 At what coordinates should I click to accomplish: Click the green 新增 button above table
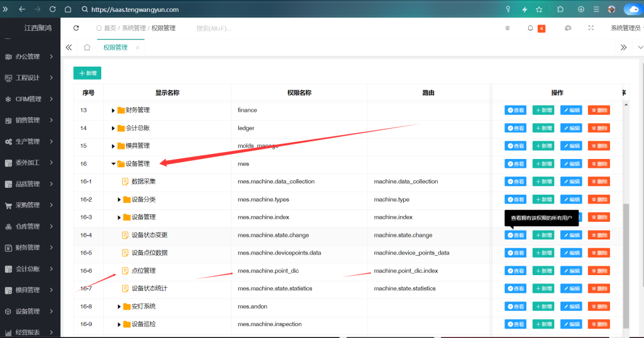(x=87, y=74)
